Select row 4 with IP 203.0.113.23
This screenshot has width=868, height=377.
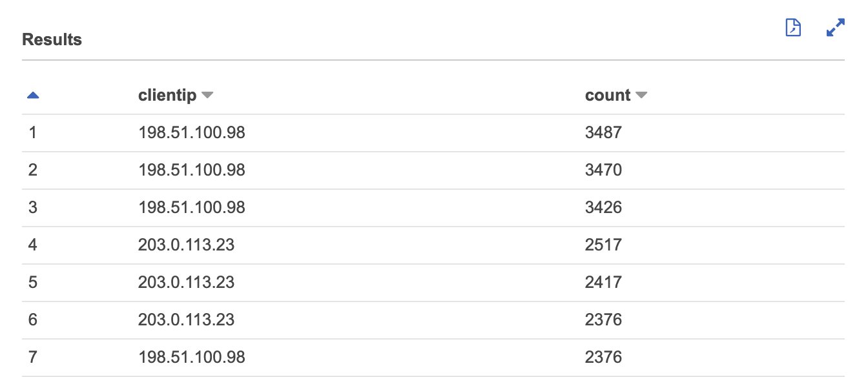433,245
